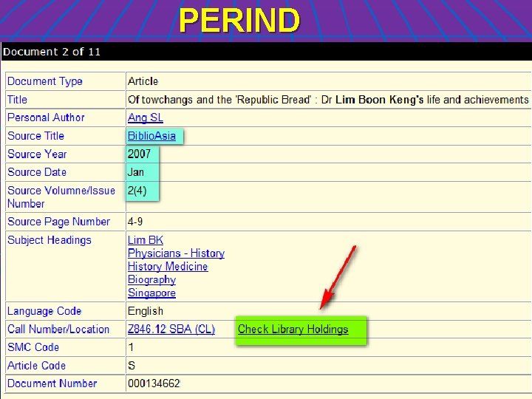532x399 pixels.
Task: Click the Personal Author field label
Action: (46, 117)
